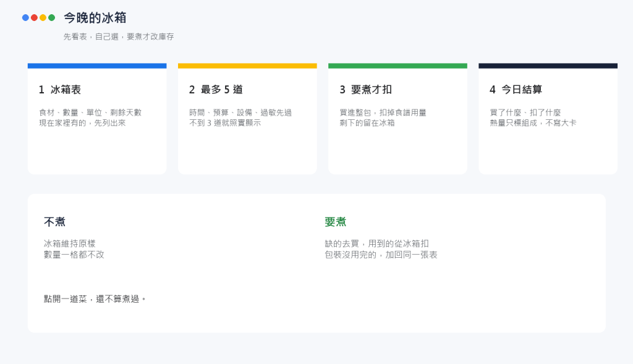Click text 買了什麼、扣了什麼

coord(525,112)
